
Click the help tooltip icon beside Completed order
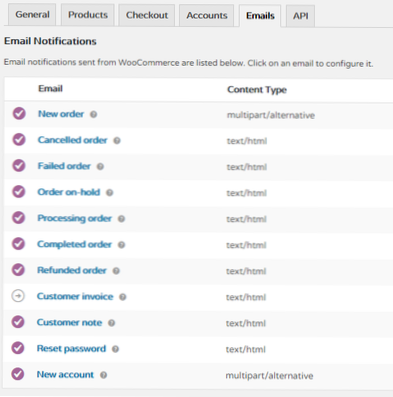point(121,245)
